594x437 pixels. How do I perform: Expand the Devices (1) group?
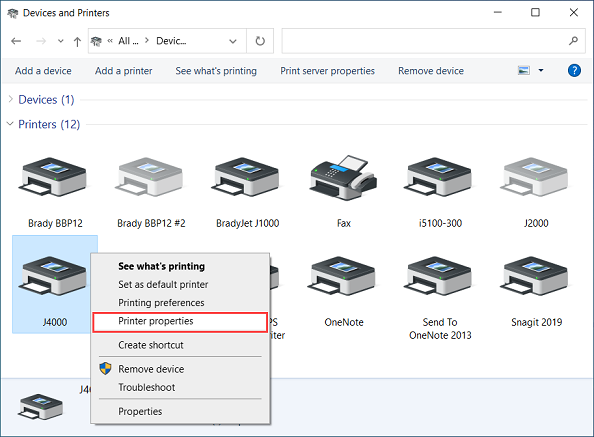point(11,99)
